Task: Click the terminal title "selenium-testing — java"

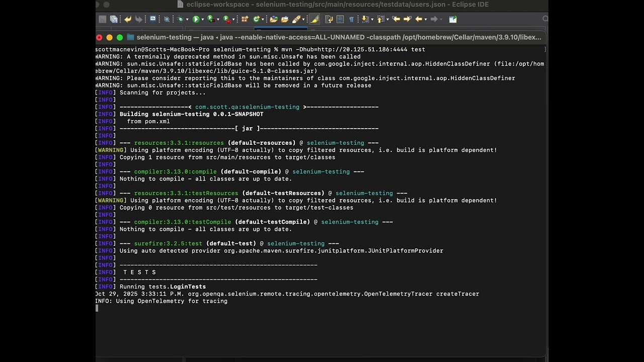Action: coord(175,37)
